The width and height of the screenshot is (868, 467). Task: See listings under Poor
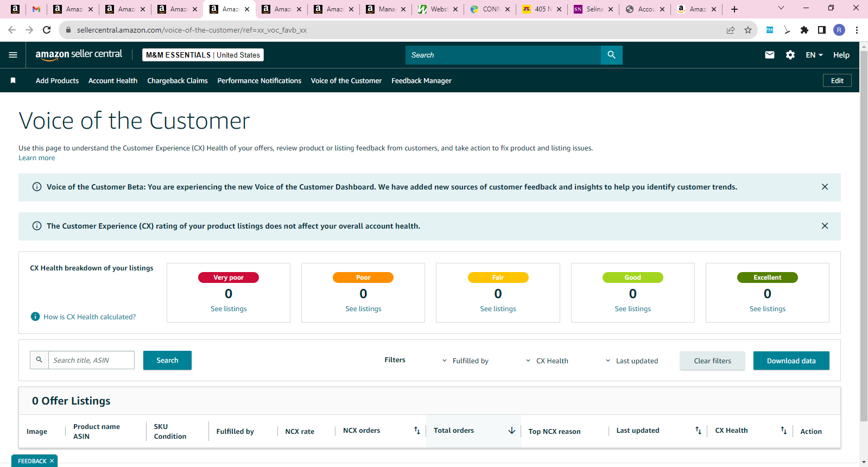(x=363, y=308)
